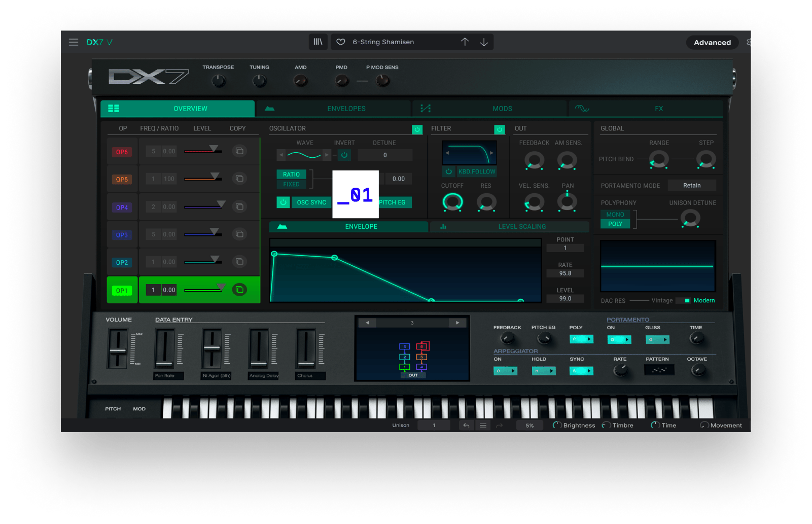Select operator OP6
The image size is (812, 524).
coord(122,152)
